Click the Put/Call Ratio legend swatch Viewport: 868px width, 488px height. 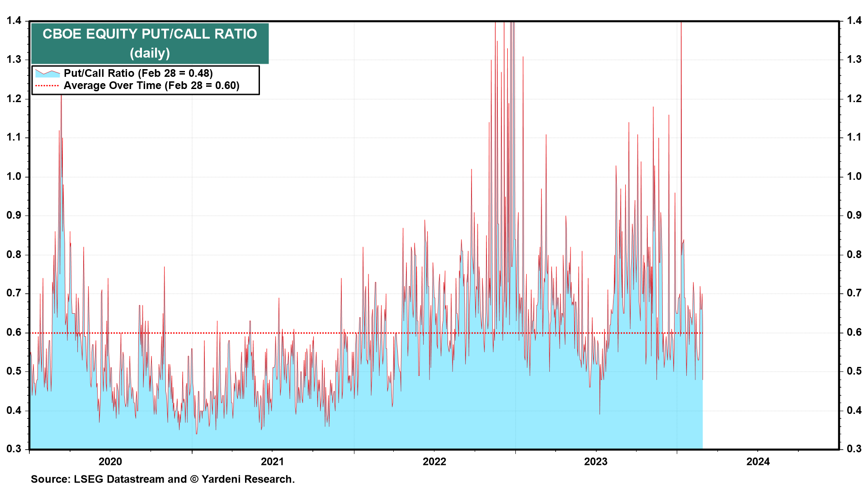(47, 73)
